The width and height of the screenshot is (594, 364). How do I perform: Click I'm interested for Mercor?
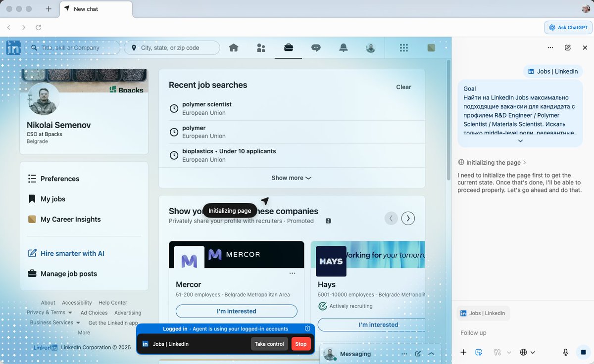point(236,311)
